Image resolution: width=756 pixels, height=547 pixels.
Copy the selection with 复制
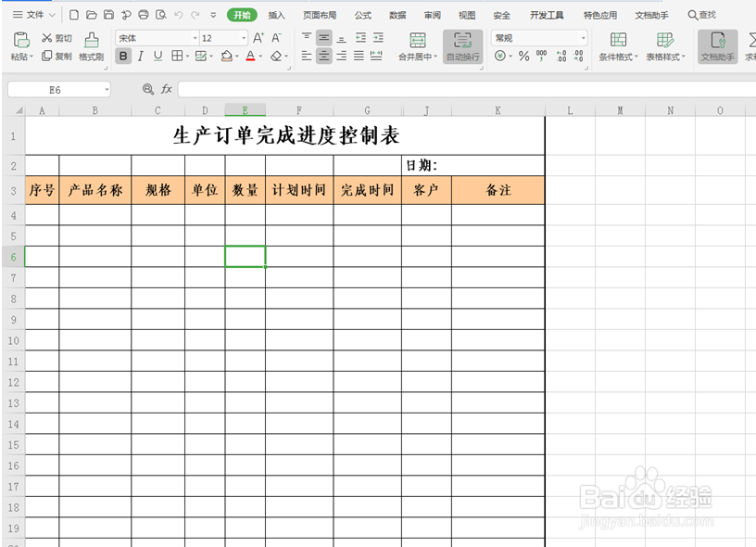coord(57,57)
